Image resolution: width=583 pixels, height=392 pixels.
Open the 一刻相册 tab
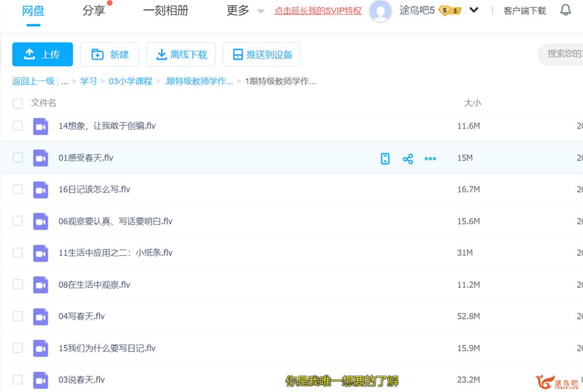(x=166, y=10)
